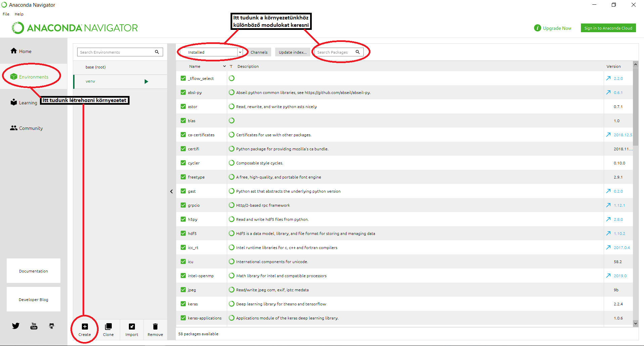Screen dimensions: 644x346
Task: Click the keras-applications package name
Action: pyautogui.click(x=205, y=318)
